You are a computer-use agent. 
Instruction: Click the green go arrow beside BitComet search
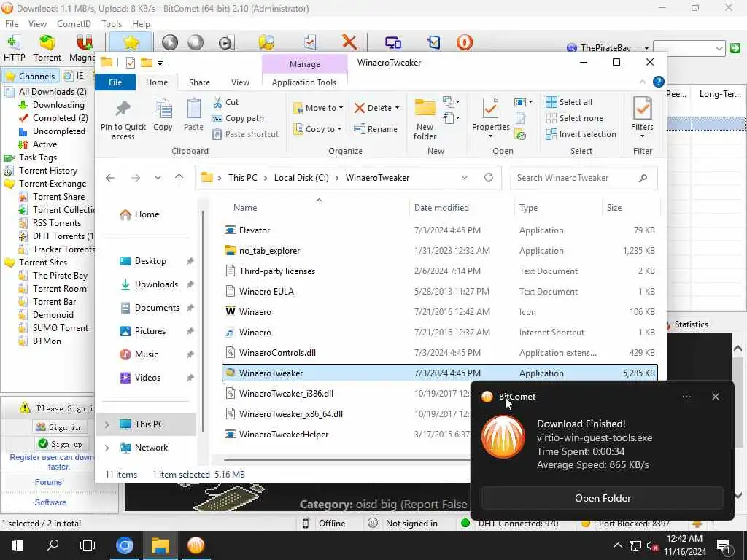(735, 48)
